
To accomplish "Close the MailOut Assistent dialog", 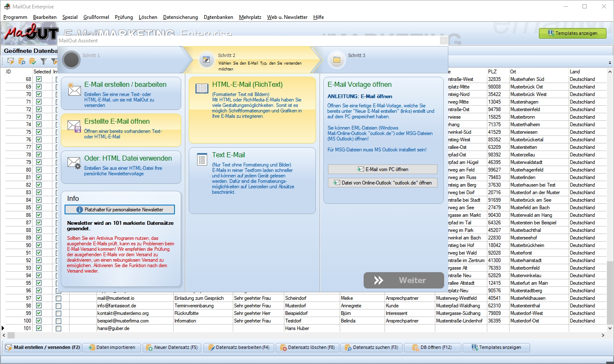I will (443, 40).
